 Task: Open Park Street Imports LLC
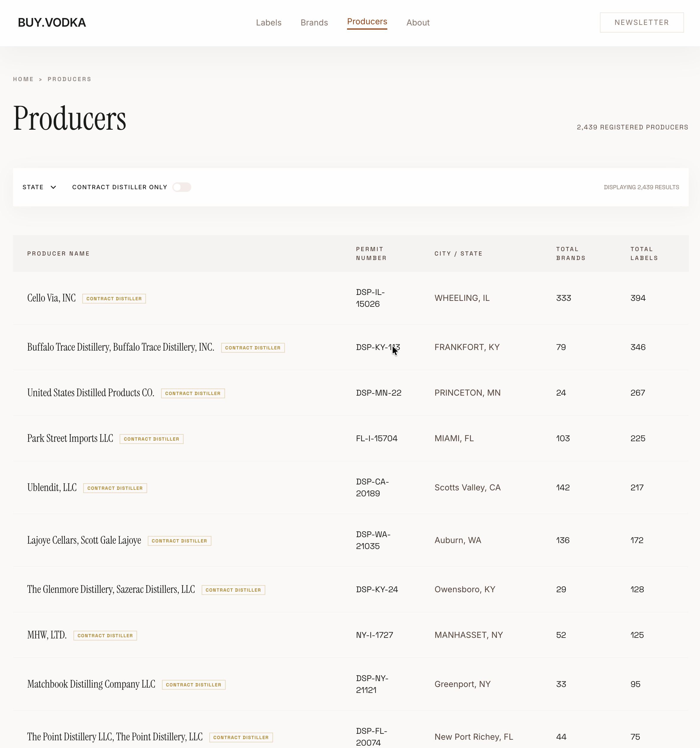click(x=70, y=438)
